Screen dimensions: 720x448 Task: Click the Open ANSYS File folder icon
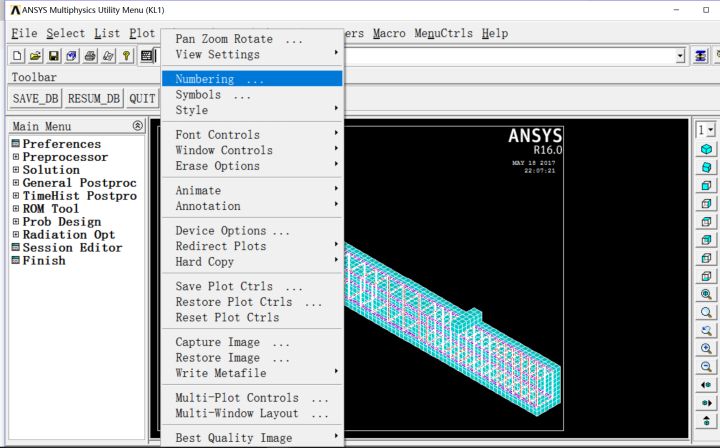tap(35, 56)
